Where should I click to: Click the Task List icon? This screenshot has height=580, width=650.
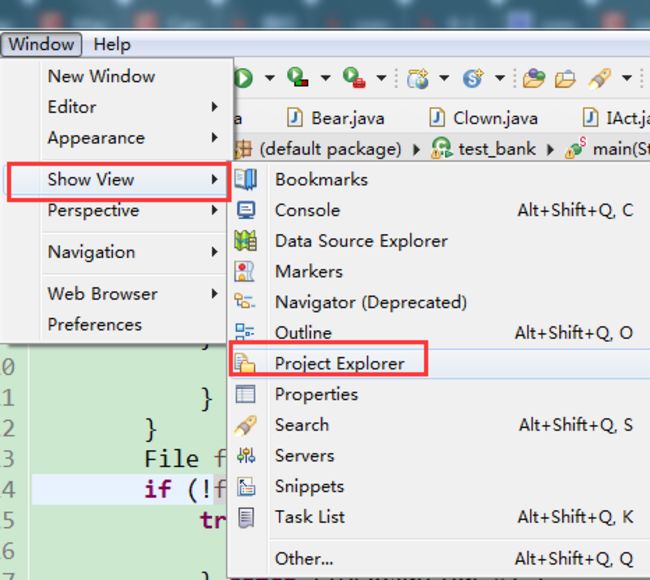pos(246,518)
